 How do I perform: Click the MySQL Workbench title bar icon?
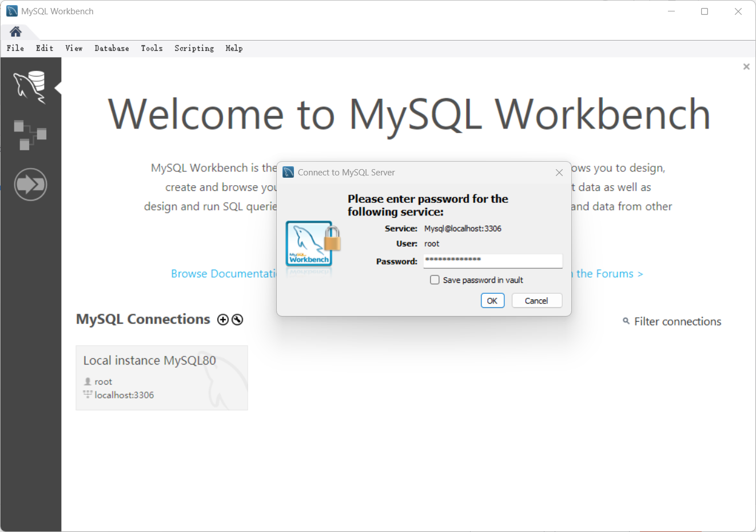click(12, 11)
